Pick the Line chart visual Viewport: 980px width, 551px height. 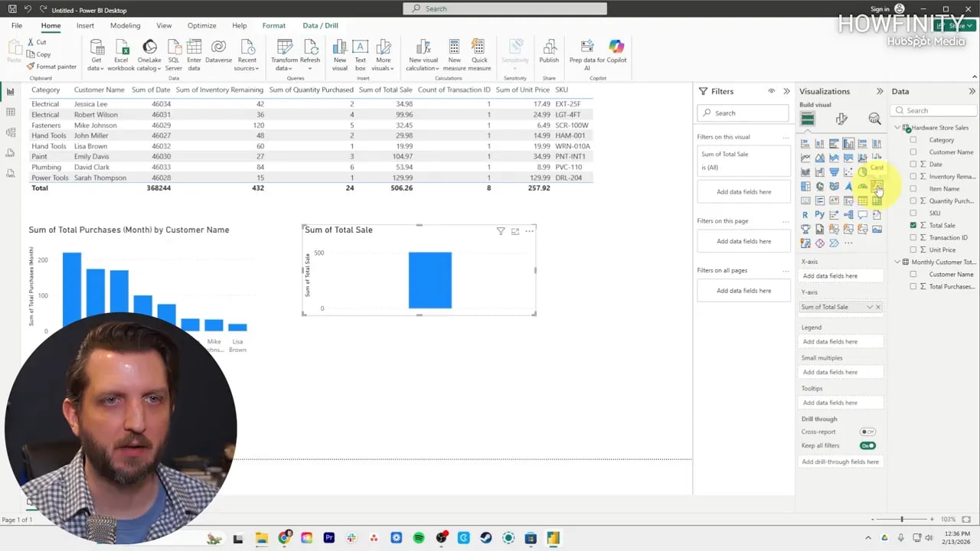tap(805, 158)
